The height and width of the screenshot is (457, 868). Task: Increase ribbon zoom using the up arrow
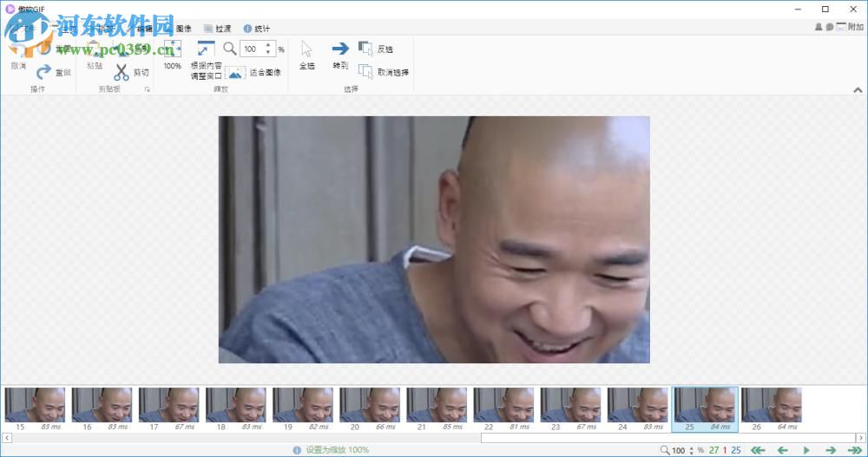click(268, 45)
